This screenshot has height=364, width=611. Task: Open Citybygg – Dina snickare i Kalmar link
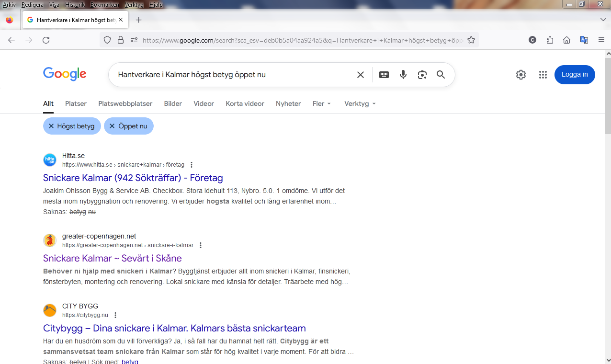tap(174, 328)
